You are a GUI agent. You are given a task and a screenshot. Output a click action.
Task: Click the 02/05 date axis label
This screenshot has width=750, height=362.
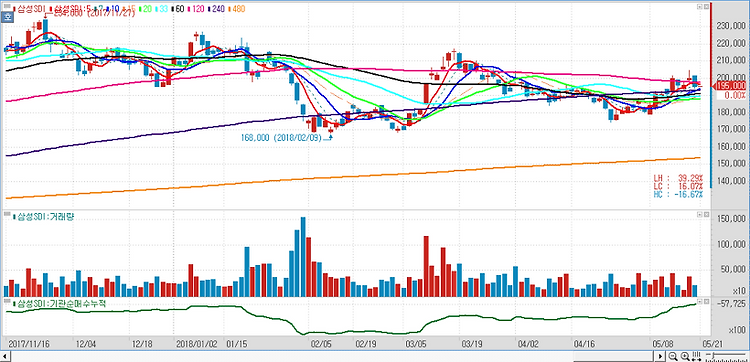click(320, 344)
